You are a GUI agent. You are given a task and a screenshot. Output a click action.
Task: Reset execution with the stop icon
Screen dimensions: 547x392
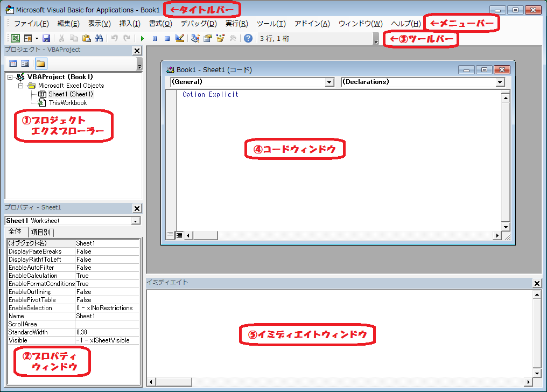167,38
